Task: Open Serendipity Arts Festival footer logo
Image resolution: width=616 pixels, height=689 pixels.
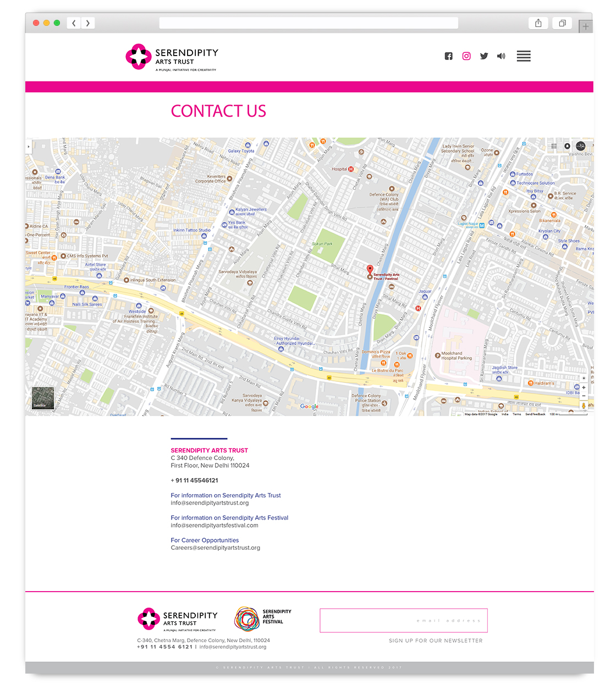Action: coord(263,619)
